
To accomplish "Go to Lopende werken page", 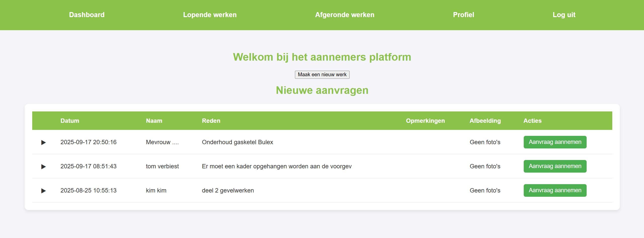I will pyautogui.click(x=210, y=15).
